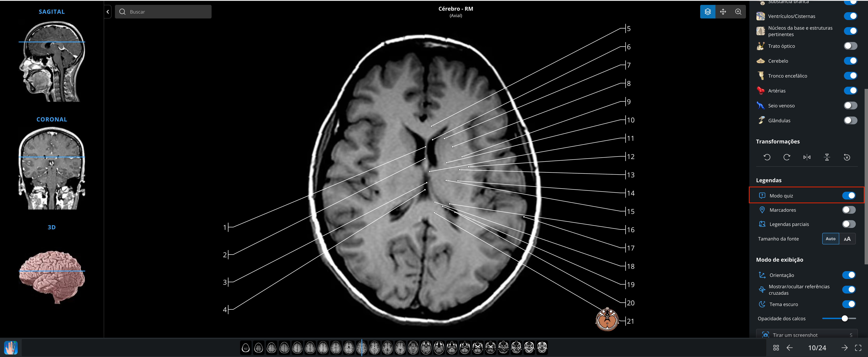Reset all transformations icon

(847, 157)
